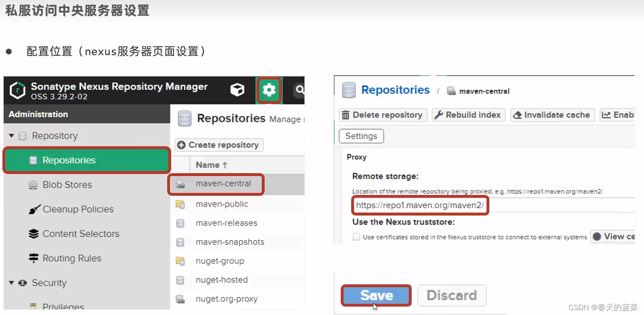Click the Rebuild index button
644x315 pixels.
[468, 115]
